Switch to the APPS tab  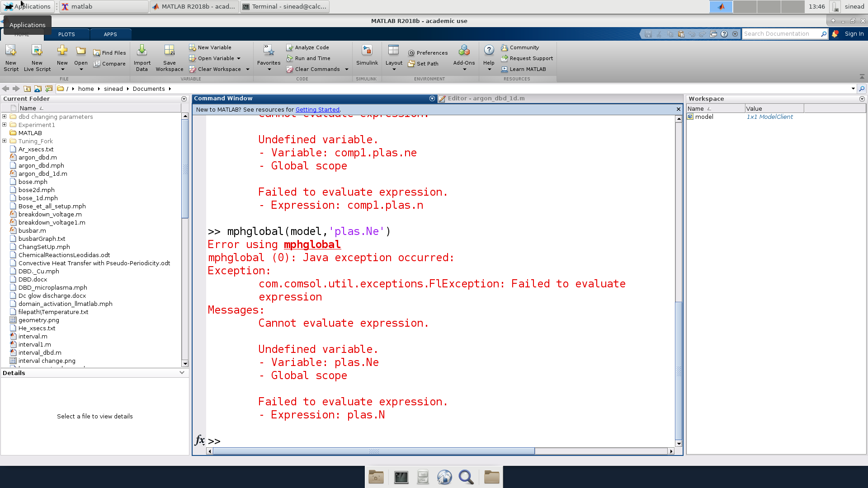coord(110,34)
